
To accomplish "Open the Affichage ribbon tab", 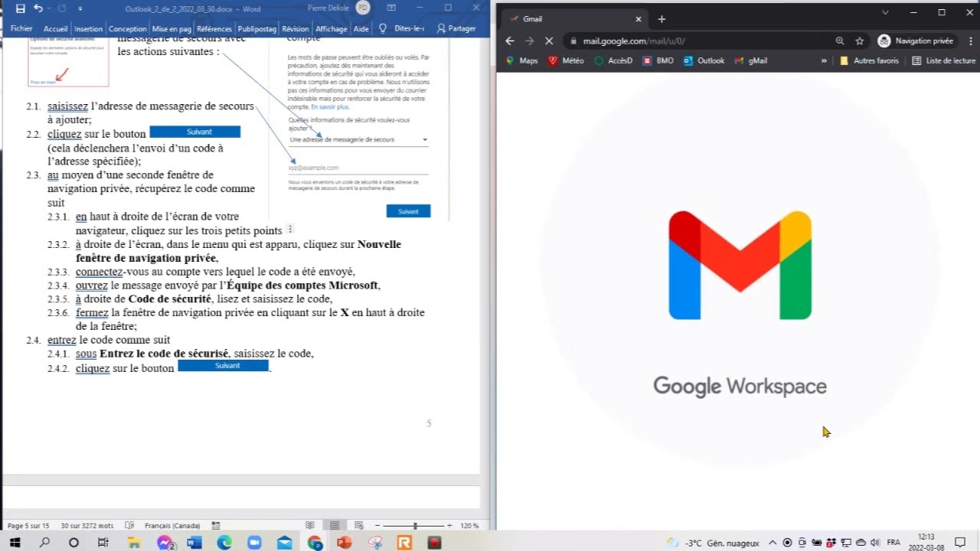I will [x=332, y=28].
